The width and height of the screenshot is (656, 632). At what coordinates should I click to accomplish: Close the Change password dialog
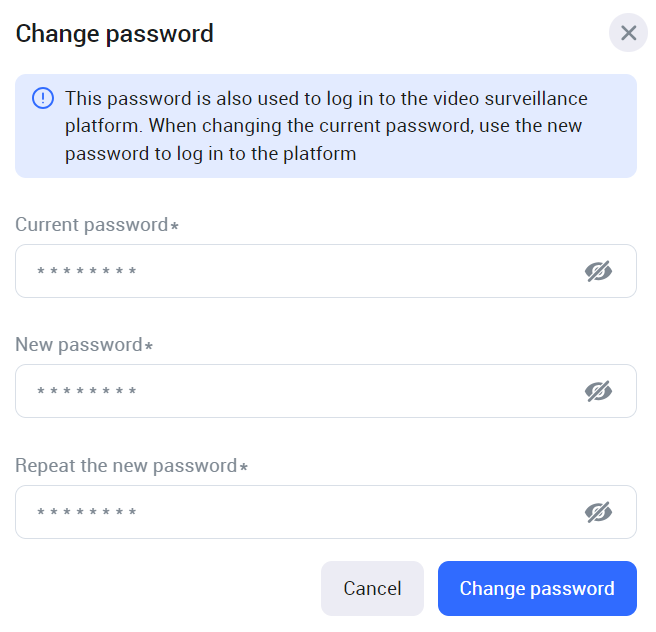[628, 33]
